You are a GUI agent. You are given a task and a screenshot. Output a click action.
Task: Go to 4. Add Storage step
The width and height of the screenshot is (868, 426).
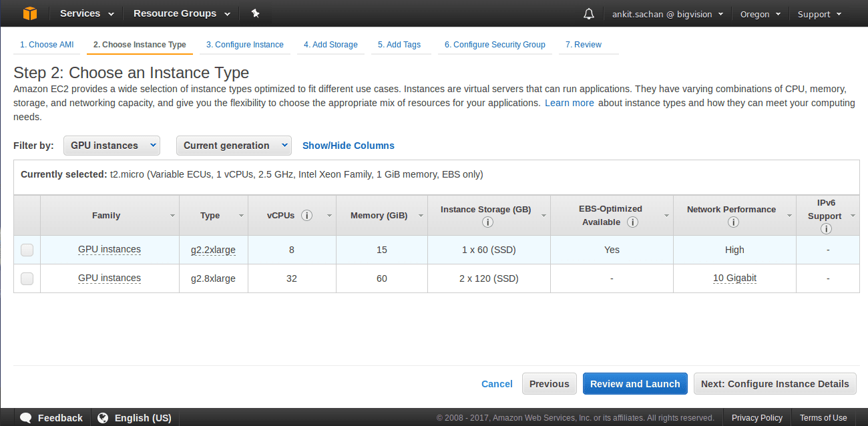pyautogui.click(x=331, y=45)
